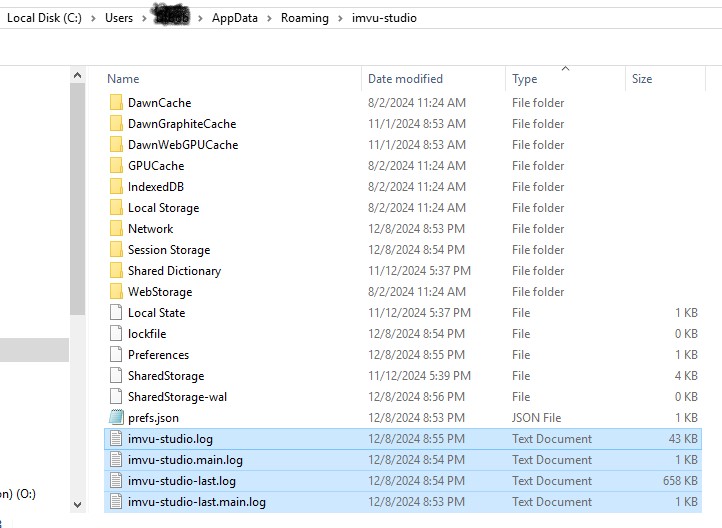Image resolution: width=722 pixels, height=528 pixels.
Task: Select the Network folder name
Action: tap(151, 229)
